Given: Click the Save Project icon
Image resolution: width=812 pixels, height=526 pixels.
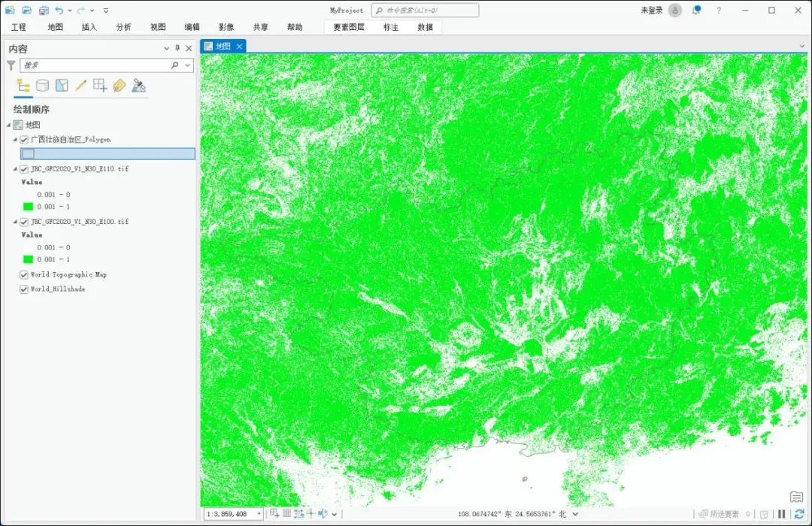Looking at the screenshot, I should 44,10.
